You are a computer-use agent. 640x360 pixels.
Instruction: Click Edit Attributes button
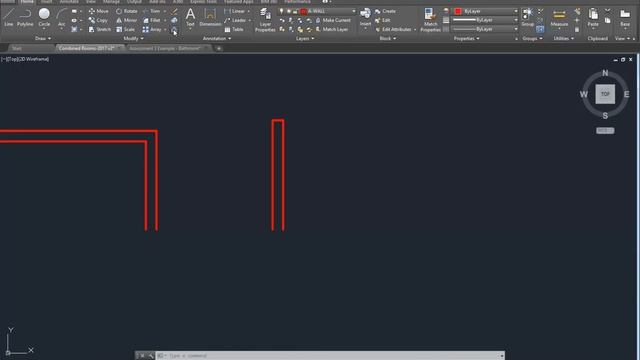pos(393,29)
